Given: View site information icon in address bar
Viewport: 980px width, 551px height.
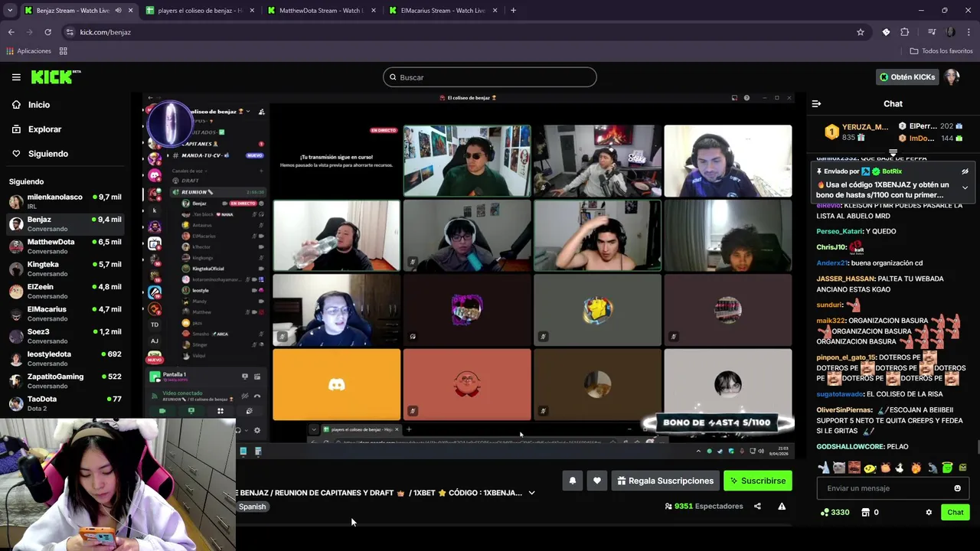Looking at the screenshot, I should tap(70, 32).
